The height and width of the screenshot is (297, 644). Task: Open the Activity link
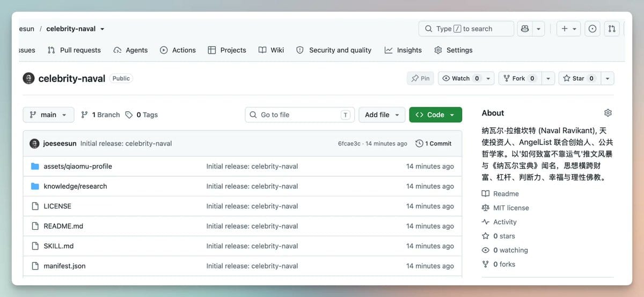499,222
